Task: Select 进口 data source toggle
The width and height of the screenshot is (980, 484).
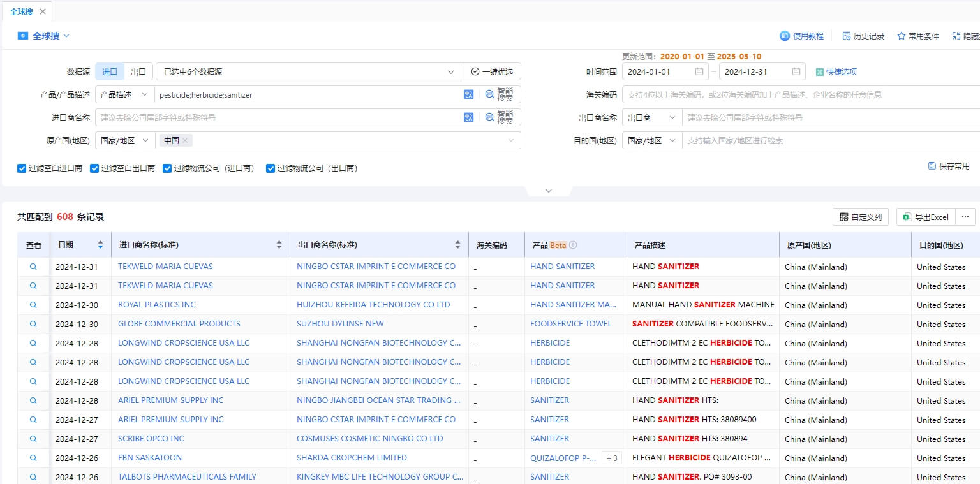Action: click(x=110, y=71)
